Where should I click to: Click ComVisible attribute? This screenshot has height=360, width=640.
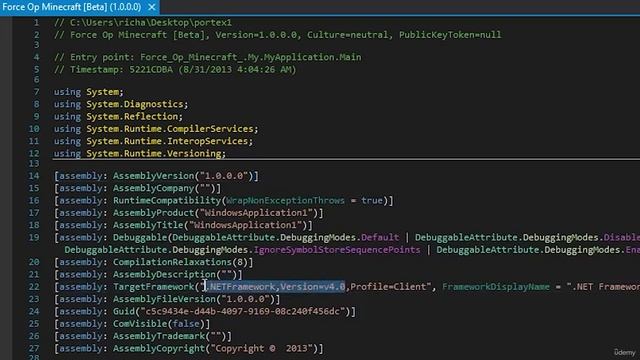[x=140, y=324]
